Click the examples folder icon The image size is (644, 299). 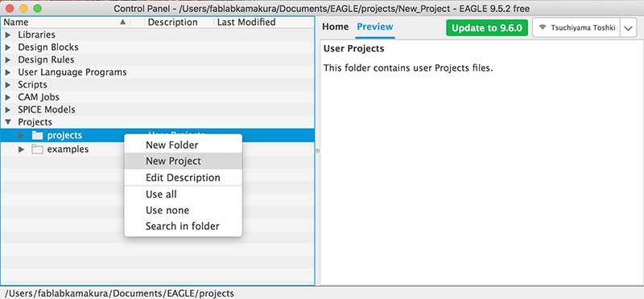pyautogui.click(x=37, y=149)
